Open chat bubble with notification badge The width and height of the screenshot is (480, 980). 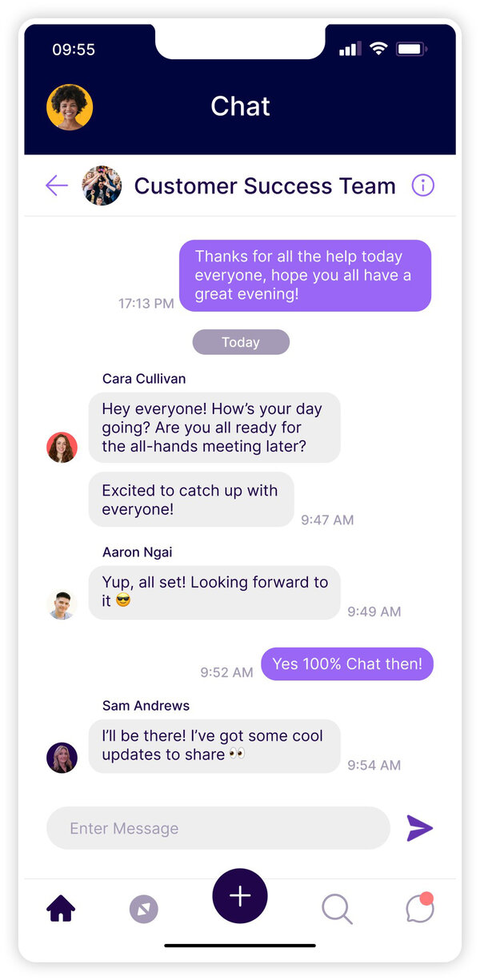[419, 908]
